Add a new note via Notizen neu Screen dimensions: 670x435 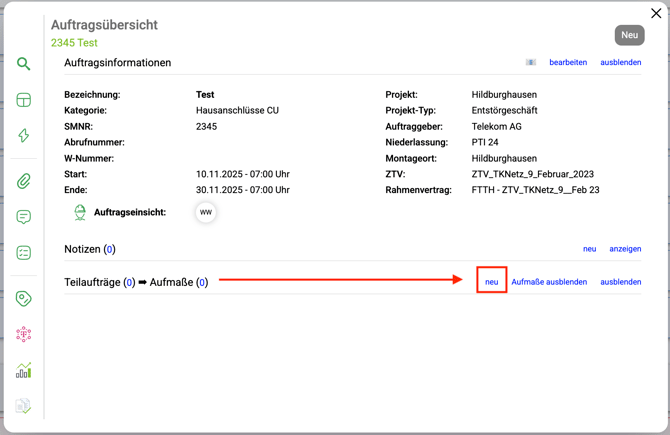[x=589, y=249]
